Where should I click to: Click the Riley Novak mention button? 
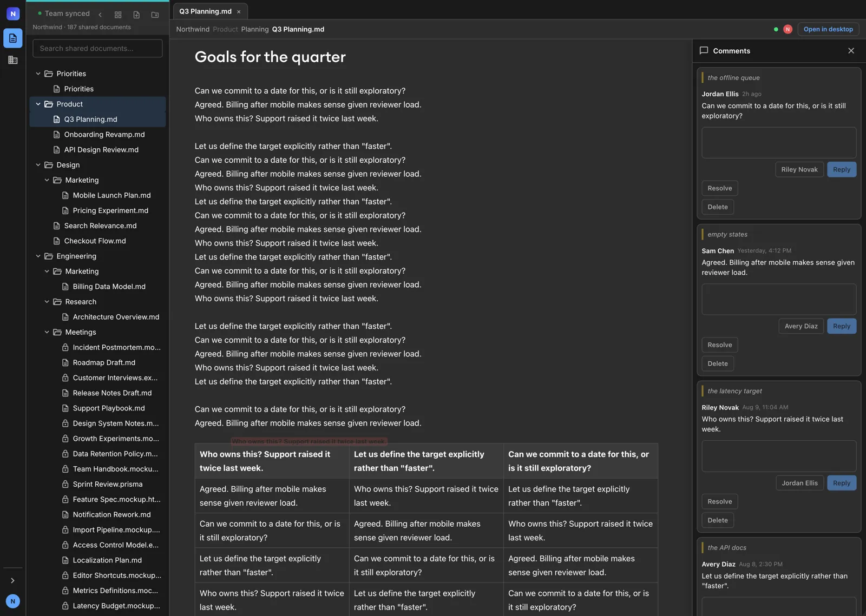coord(799,169)
